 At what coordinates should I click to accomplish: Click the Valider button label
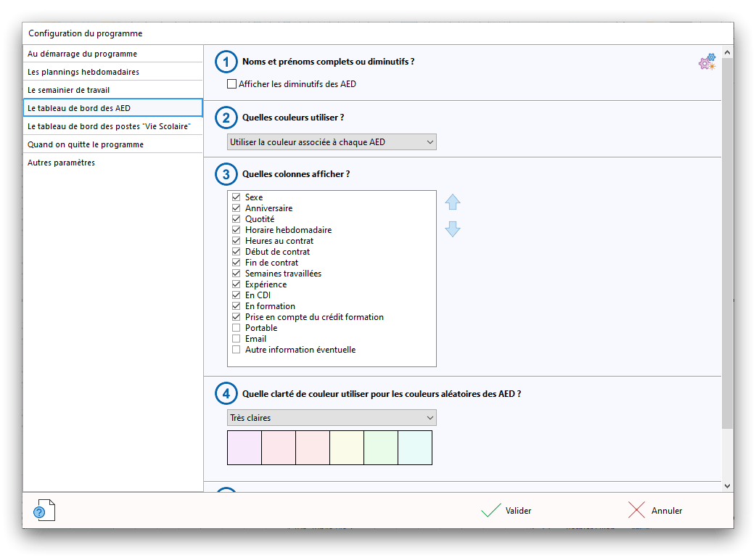tap(518, 511)
